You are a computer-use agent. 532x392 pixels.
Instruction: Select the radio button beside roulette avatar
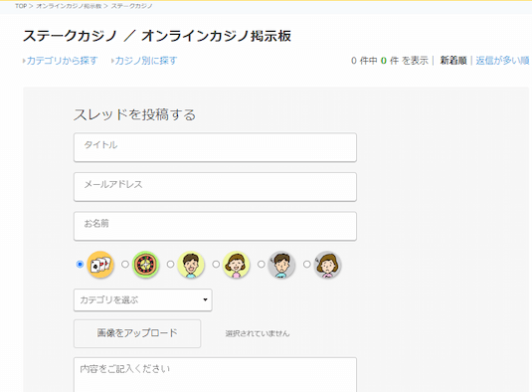(125, 264)
